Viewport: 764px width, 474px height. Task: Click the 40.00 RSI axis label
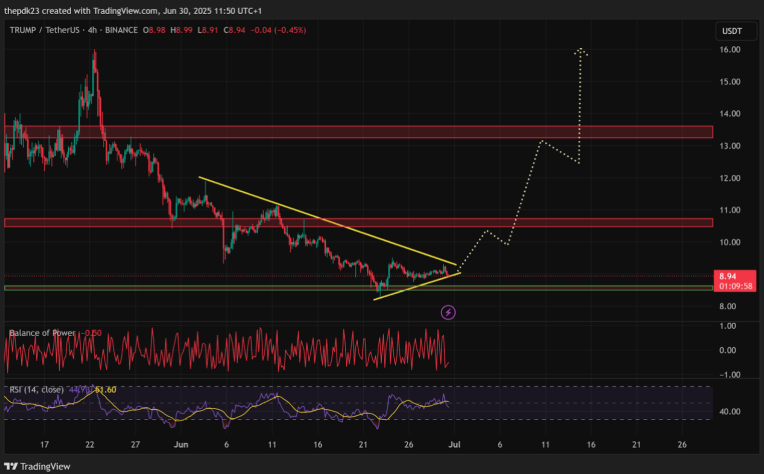(729, 412)
